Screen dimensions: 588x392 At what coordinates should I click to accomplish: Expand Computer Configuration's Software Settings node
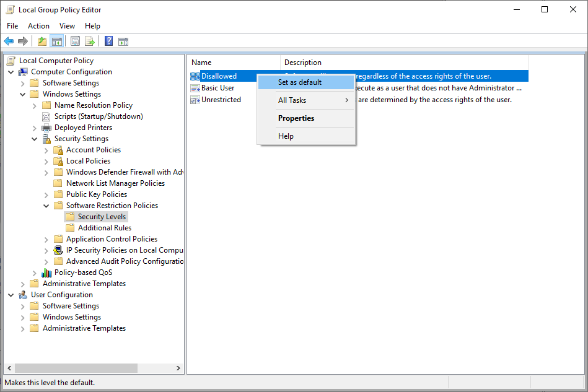pos(22,83)
